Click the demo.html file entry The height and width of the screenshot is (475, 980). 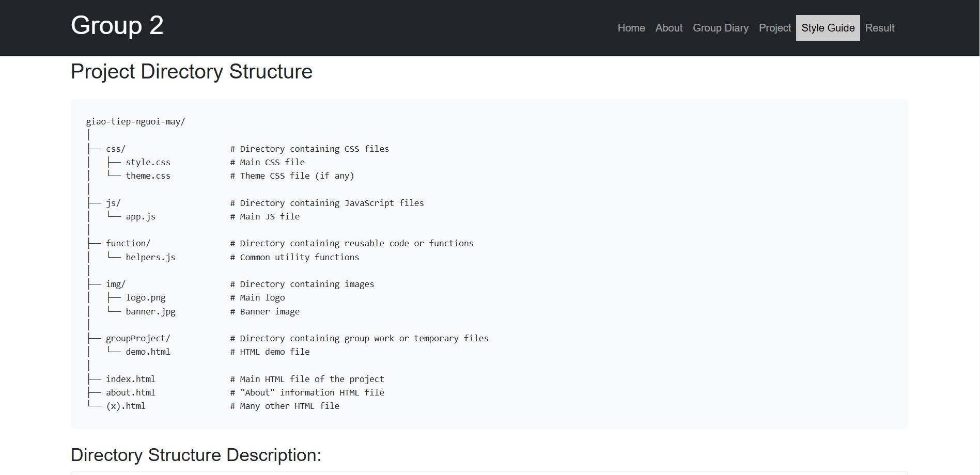click(148, 352)
